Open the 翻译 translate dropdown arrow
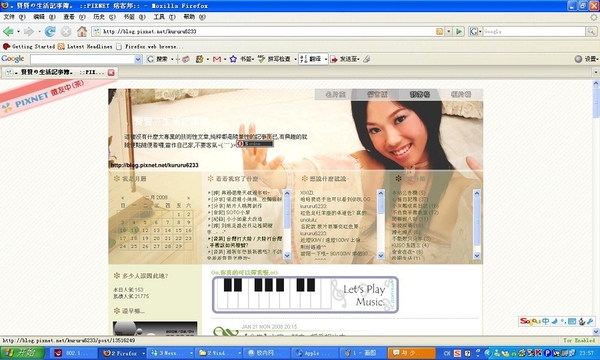Viewport: 600px width, 360px height. pyautogui.click(x=326, y=59)
